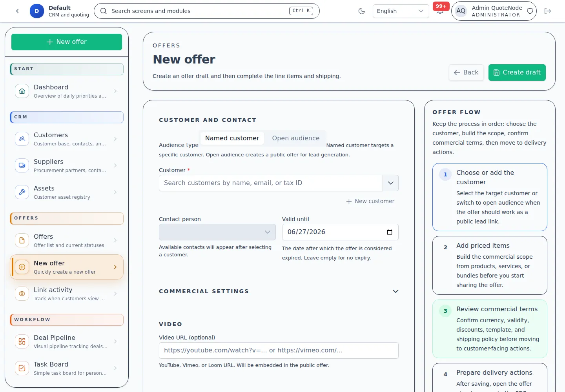Select Open audience type

coord(296,138)
